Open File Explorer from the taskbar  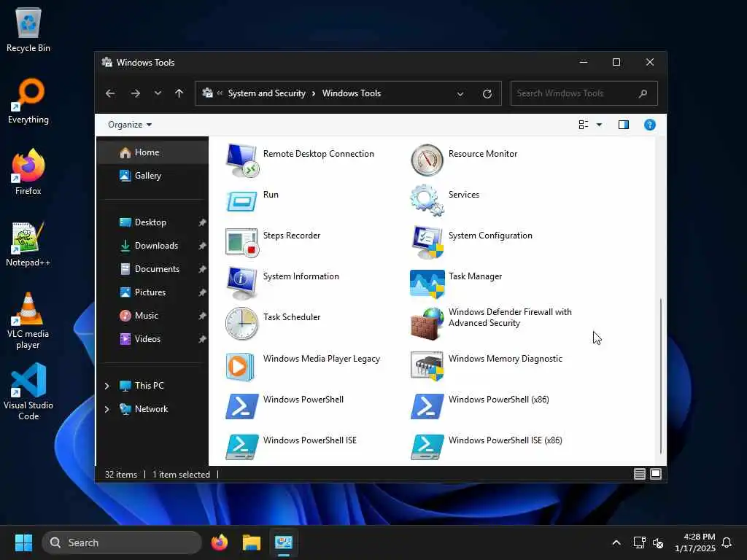coord(251,542)
